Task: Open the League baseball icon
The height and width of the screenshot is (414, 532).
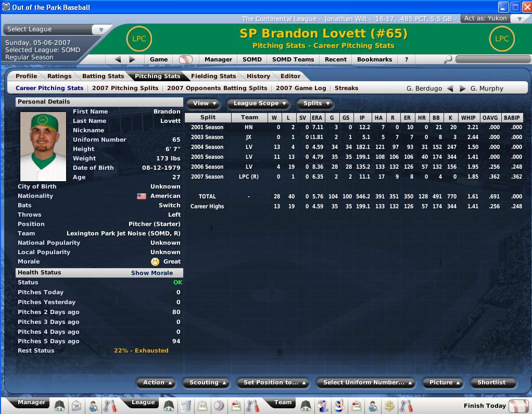Action: click(219, 406)
